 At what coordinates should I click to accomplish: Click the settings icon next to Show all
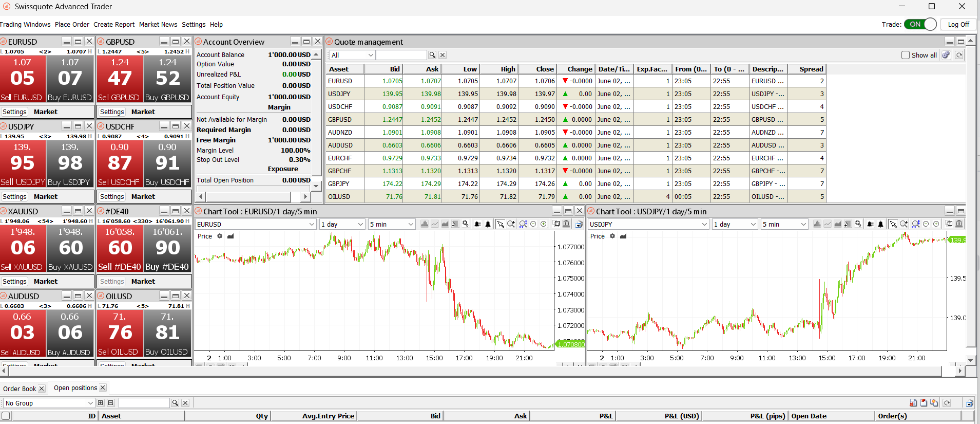[x=946, y=55]
